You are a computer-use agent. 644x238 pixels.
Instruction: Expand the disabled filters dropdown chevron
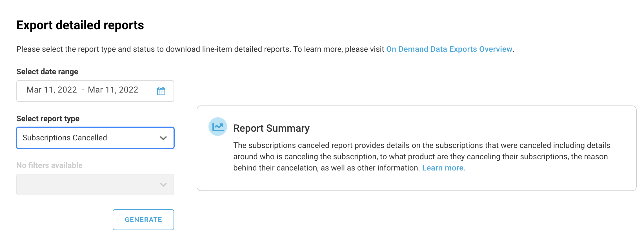163,185
